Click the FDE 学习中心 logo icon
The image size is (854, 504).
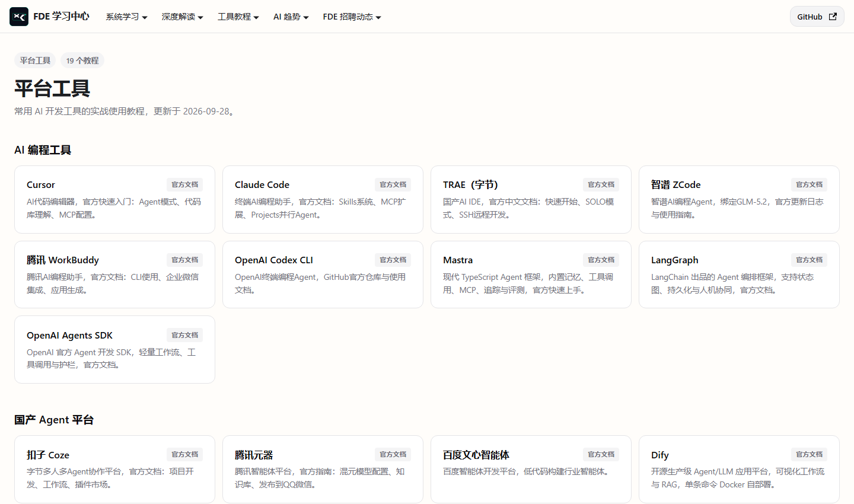coord(19,17)
